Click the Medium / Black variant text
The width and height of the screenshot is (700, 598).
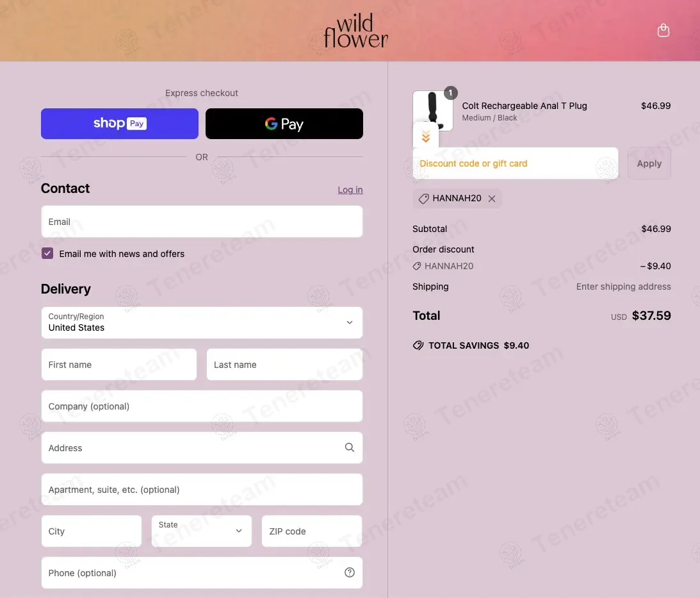(489, 117)
